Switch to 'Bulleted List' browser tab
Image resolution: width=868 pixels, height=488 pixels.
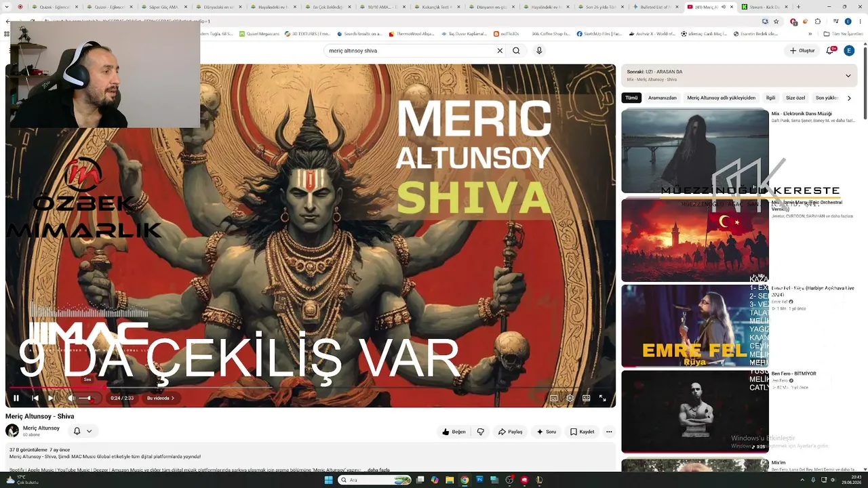pos(655,7)
